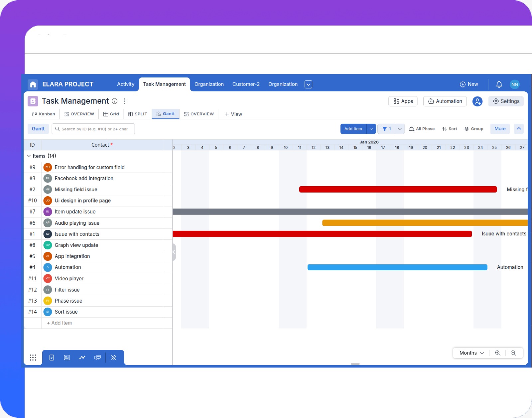Click the blue Automation bar on the timeline
Screen dimensions: 532x418
[397, 267]
